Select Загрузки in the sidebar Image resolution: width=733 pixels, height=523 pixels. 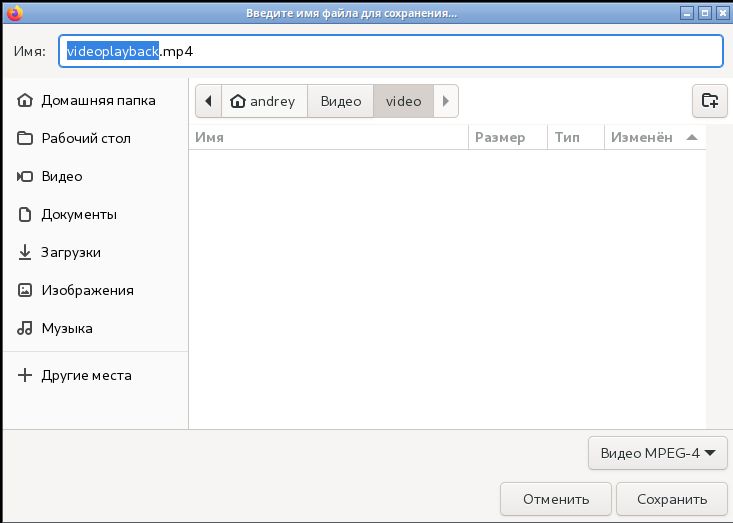point(70,252)
